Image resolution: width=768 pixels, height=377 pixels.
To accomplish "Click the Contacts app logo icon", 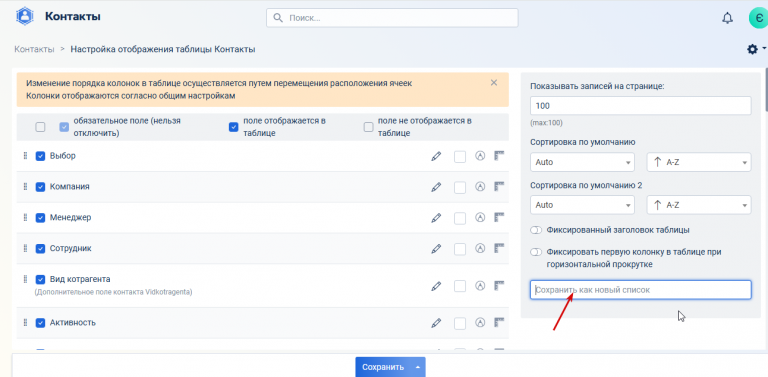I will coord(24,17).
